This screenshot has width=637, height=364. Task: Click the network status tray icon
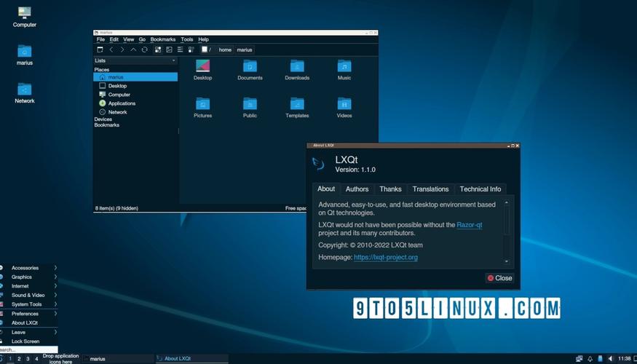[x=579, y=359]
